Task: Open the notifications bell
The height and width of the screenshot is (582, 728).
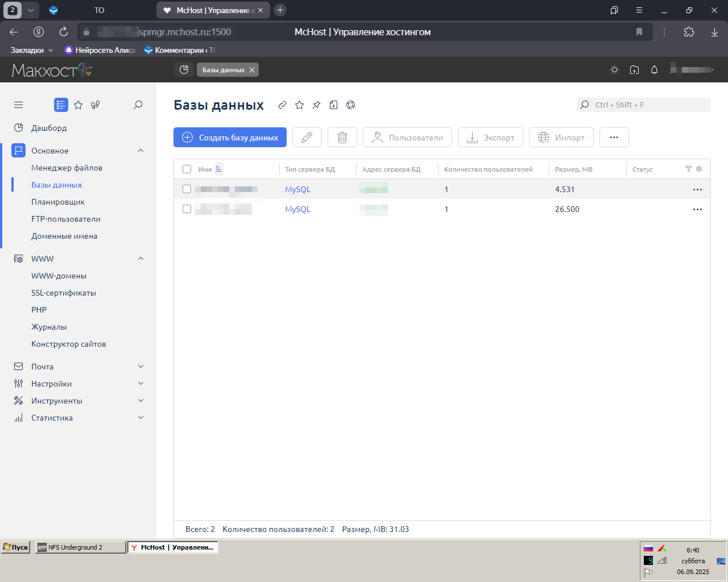Action: click(654, 69)
